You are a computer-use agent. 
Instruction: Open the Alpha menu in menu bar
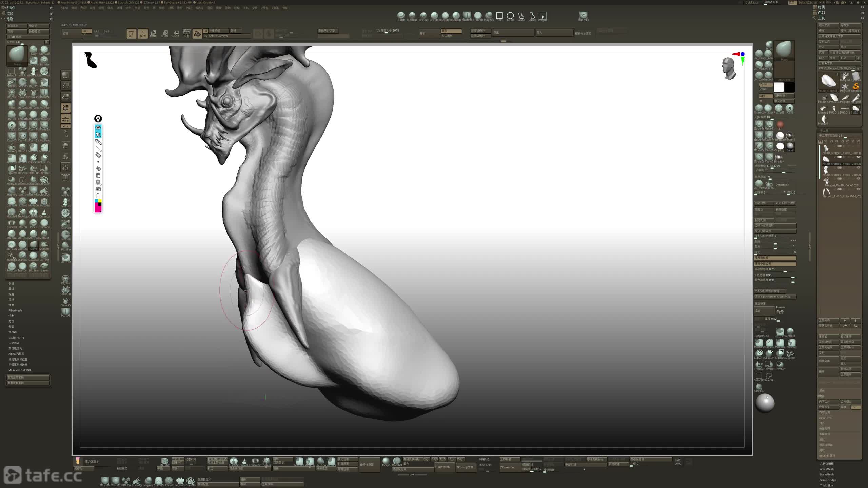pyautogui.click(x=64, y=8)
